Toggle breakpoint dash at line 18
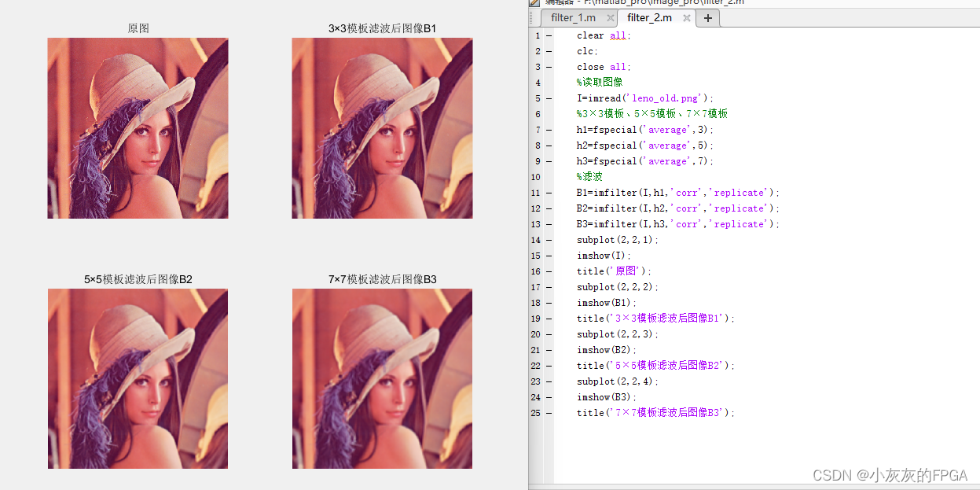 [x=549, y=303]
